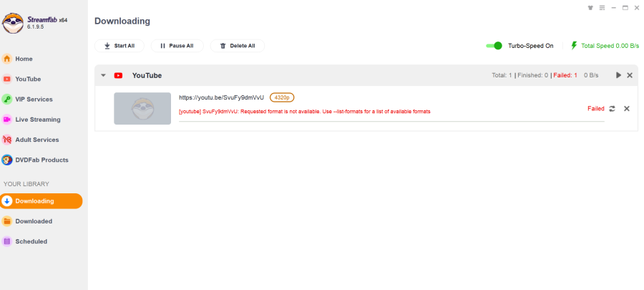Click the green lightning speed icon
This screenshot has width=644, height=290.
[x=574, y=46]
